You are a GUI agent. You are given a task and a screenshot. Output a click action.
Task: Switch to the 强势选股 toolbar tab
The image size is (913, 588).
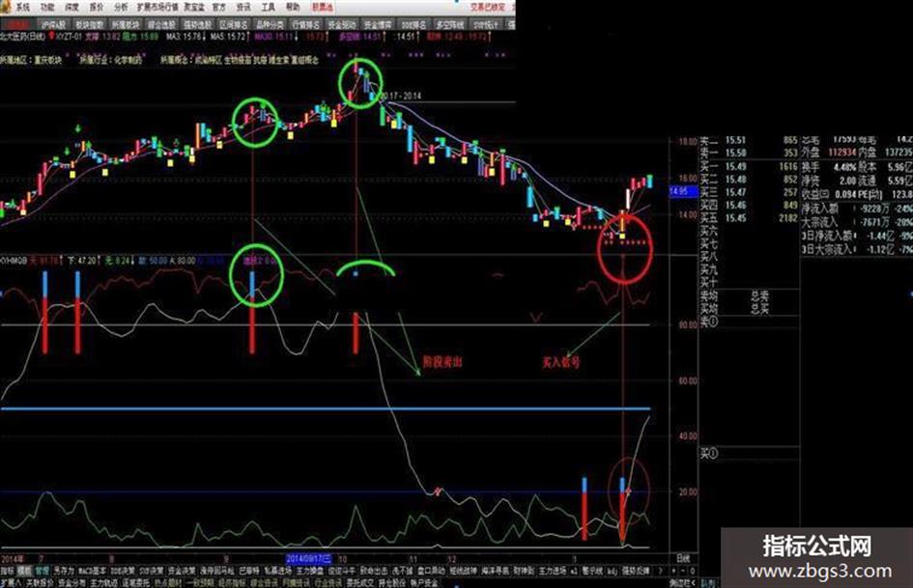[197, 24]
